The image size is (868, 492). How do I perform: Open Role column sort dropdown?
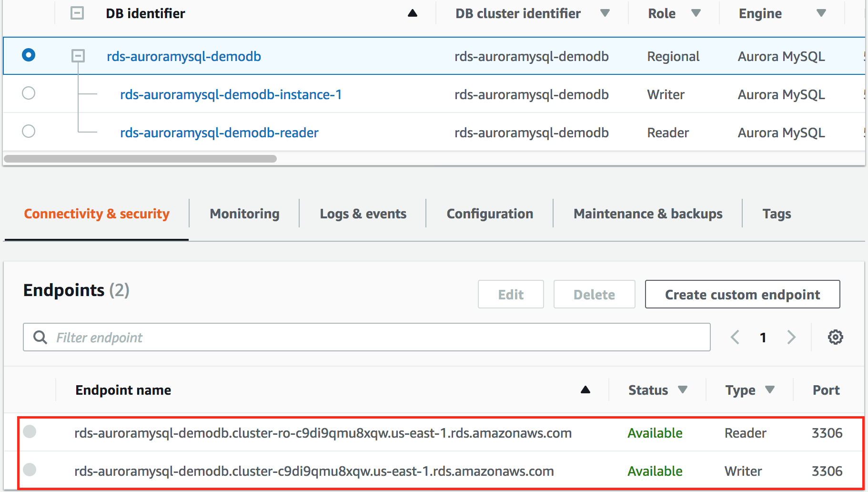click(x=696, y=13)
